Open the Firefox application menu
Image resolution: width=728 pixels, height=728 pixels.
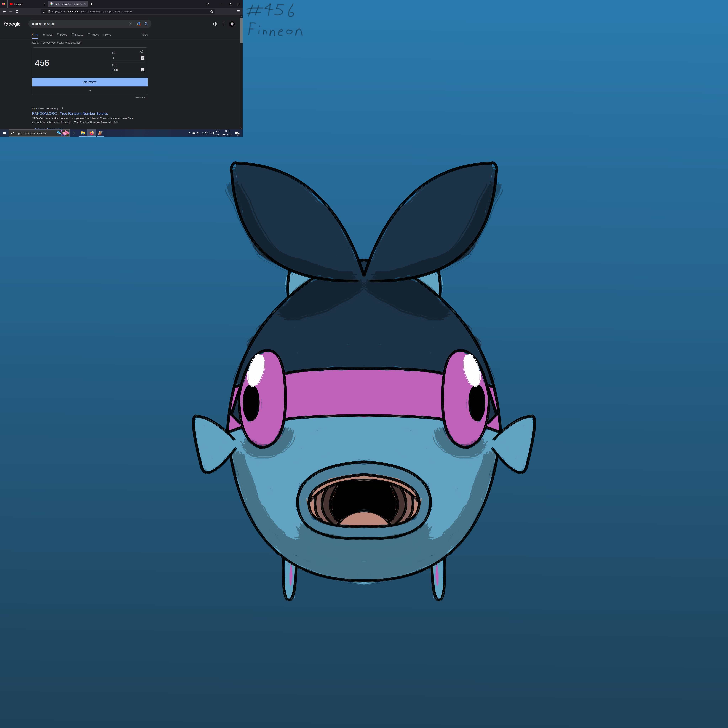pos(239,11)
